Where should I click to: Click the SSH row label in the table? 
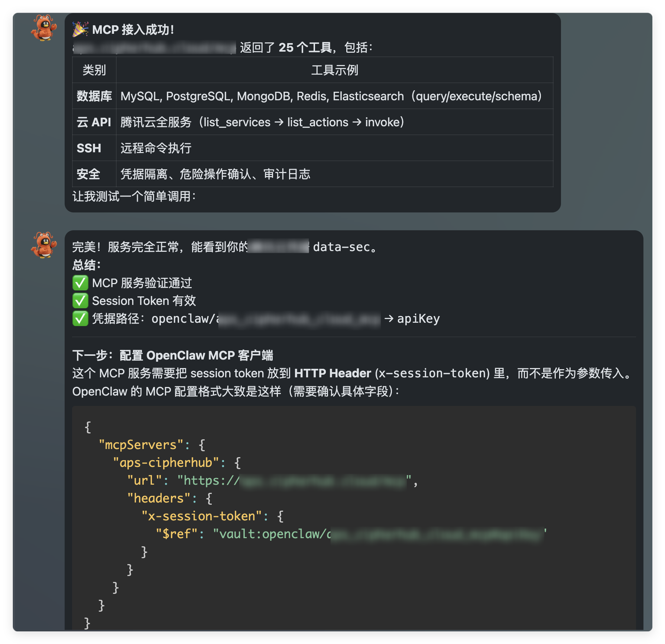(x=89, y=148)
